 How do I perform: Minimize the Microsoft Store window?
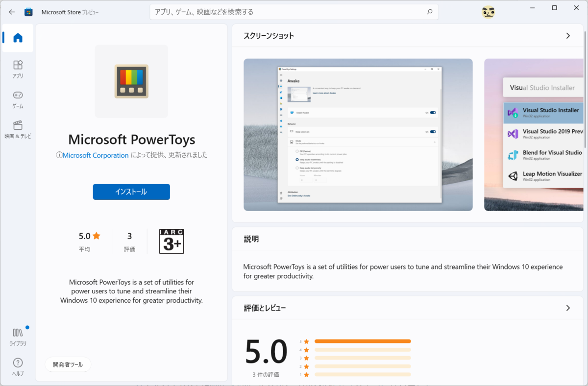pyautogui.click(x=532, y=8)
